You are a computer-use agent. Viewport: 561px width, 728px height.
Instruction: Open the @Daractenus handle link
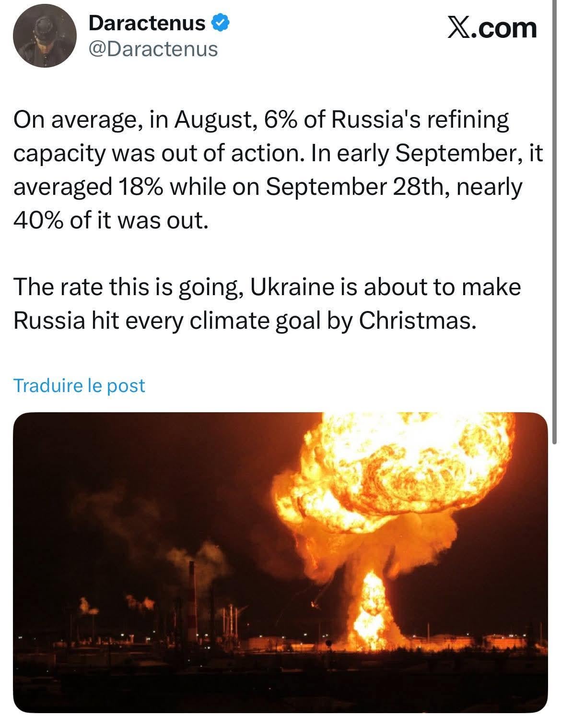(153, 49)
